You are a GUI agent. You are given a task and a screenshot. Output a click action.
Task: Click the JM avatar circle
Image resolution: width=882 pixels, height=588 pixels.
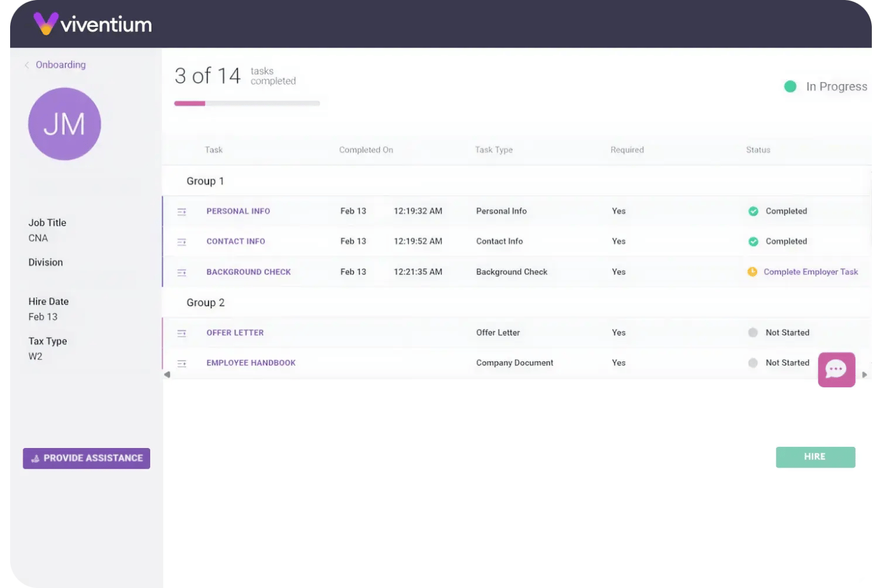point(64,124)
